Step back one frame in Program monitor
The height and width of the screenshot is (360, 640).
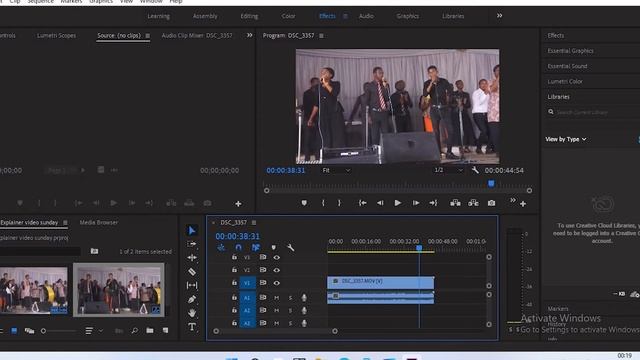click(x=380, y=203)
